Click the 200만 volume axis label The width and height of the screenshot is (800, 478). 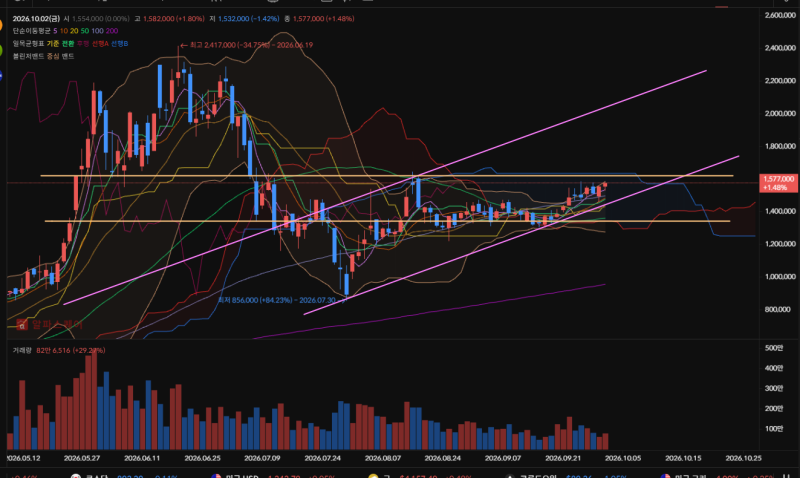(773, 408)
